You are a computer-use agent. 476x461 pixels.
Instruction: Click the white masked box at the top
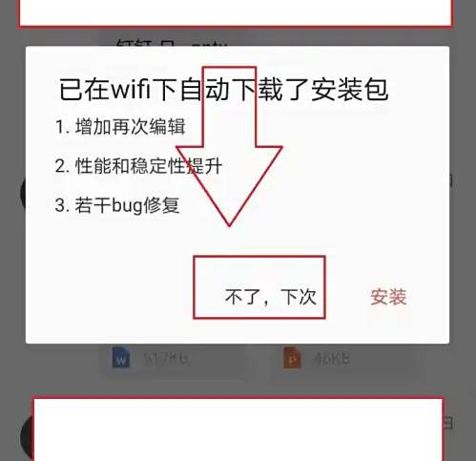point(236,13)
